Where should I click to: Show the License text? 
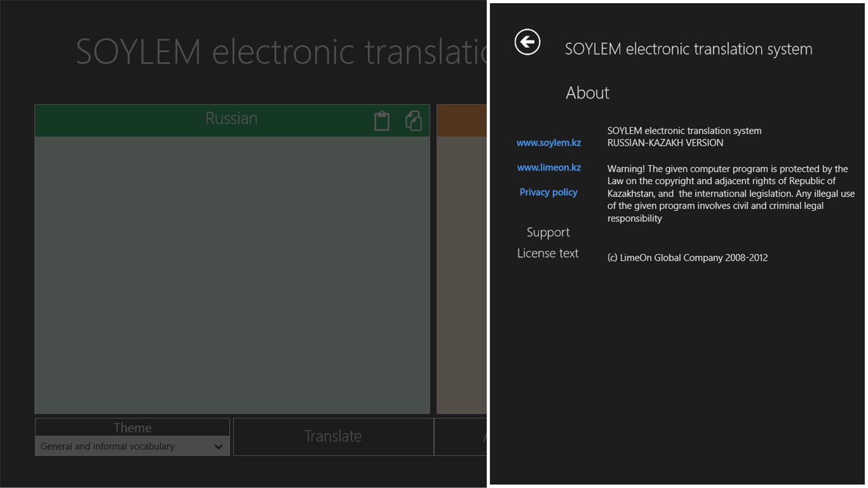[547, 253]
